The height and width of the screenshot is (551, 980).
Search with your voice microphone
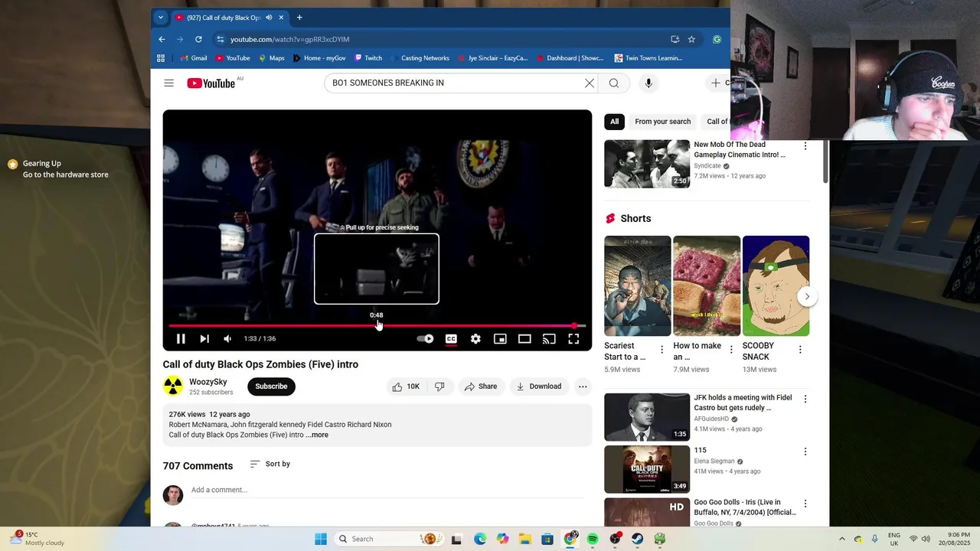click(648, 83)
